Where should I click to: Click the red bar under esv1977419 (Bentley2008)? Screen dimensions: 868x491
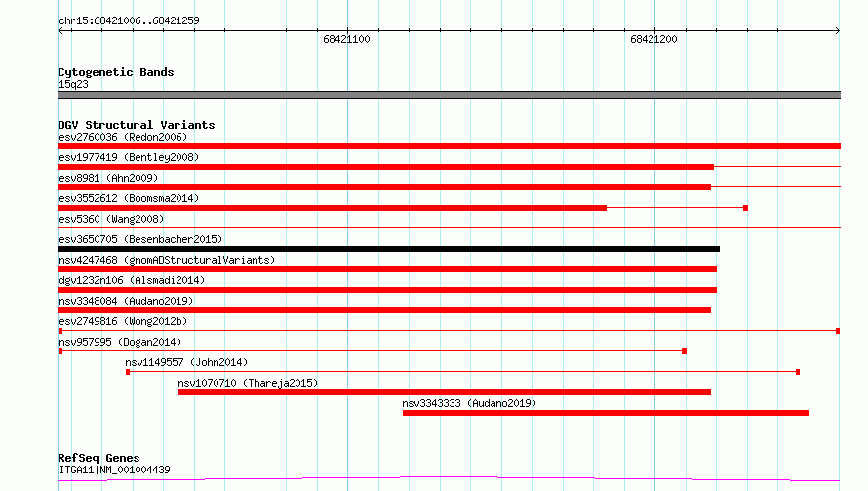point(386,167)
